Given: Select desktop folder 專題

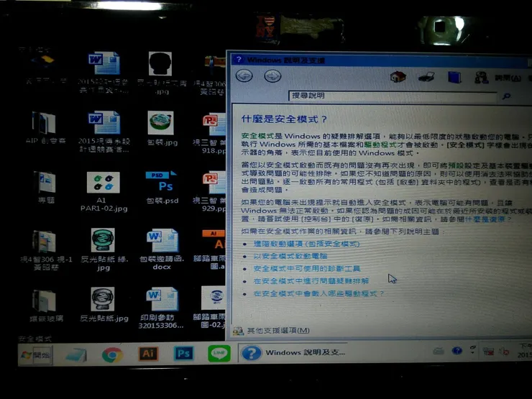Looking at the screenshot, I should 45,188.
